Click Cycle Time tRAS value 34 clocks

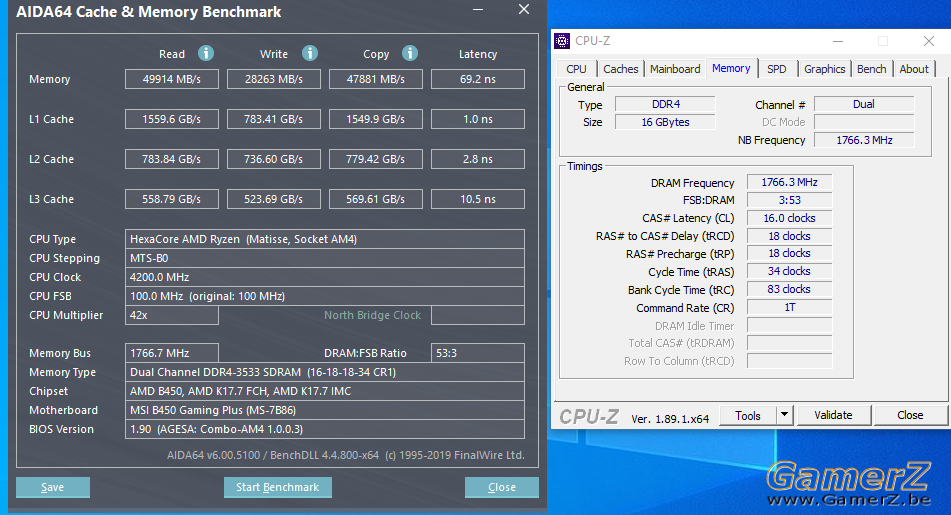coord(789,271)
